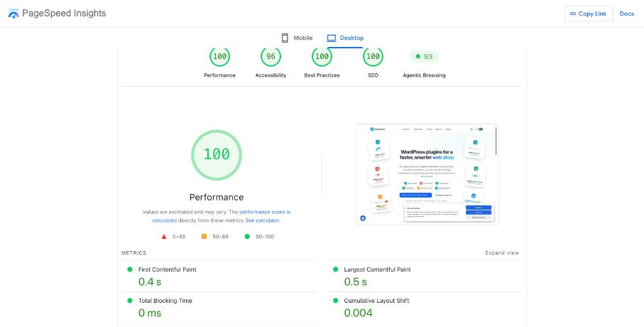Click green dot beside Cumulative Layout Shift
This screenshot has width=644, height=327.
point(336,301)
